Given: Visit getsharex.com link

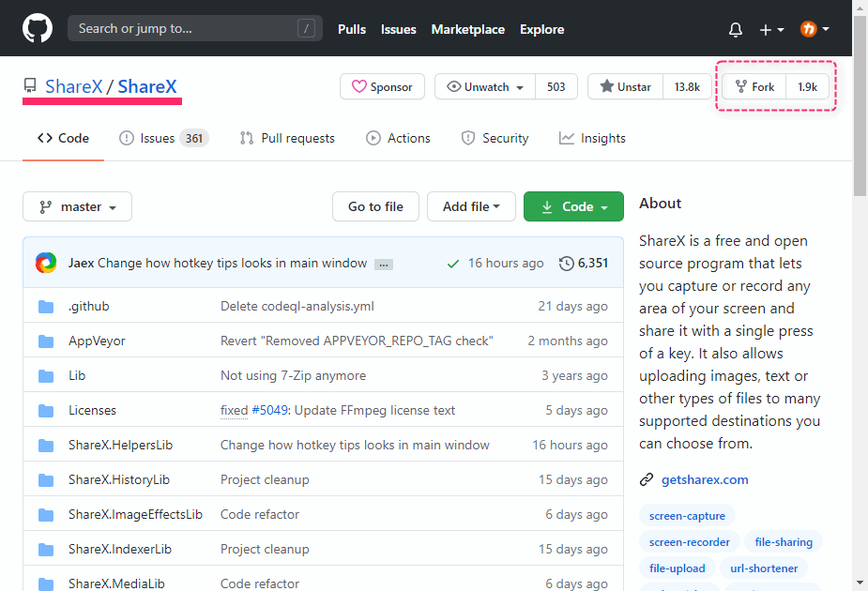Looking at the screenshot, I should click(705, 479).
